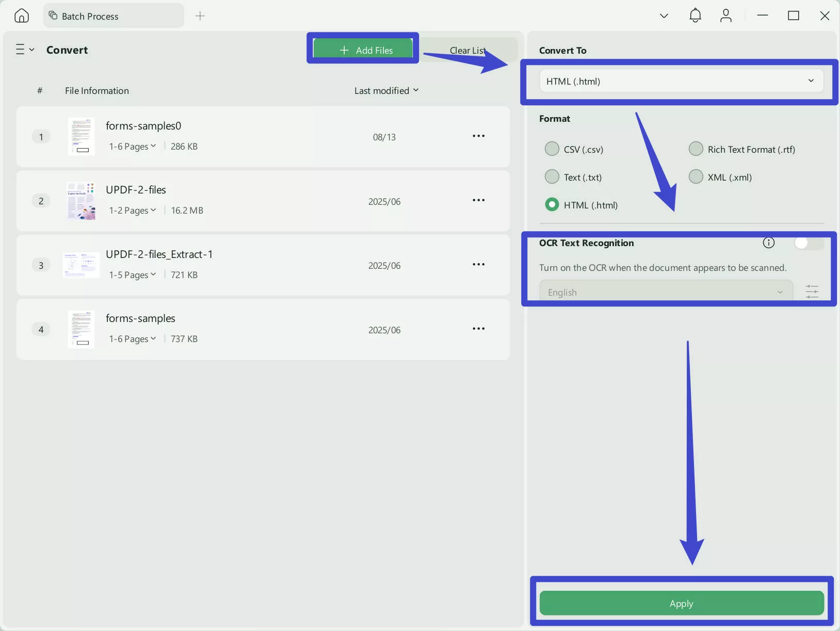Image resolution: width=840 pixels, height=631 pixels.
Task: Change the Last modified sort order
Action: click(386, 91)
